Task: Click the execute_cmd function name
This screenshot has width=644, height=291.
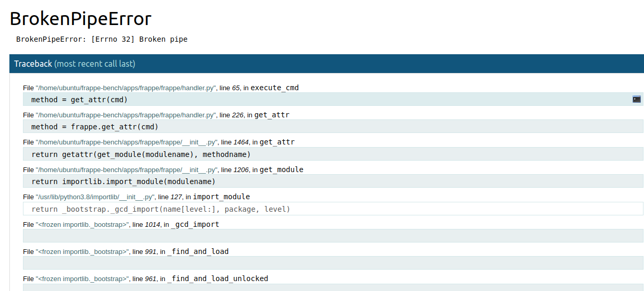Action: (275, 88)
